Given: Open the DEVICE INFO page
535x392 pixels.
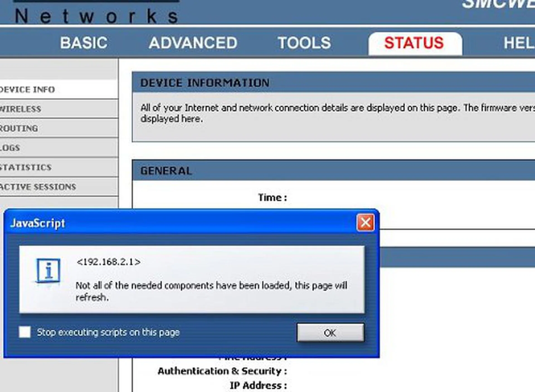Looking at the screenshot, I should (26, 89).
